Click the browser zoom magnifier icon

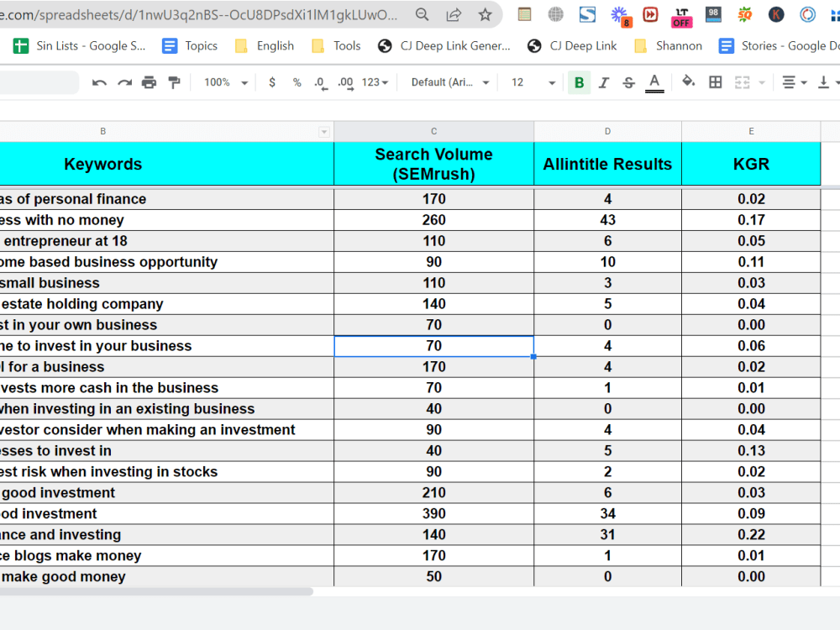[x=423, y=14]
